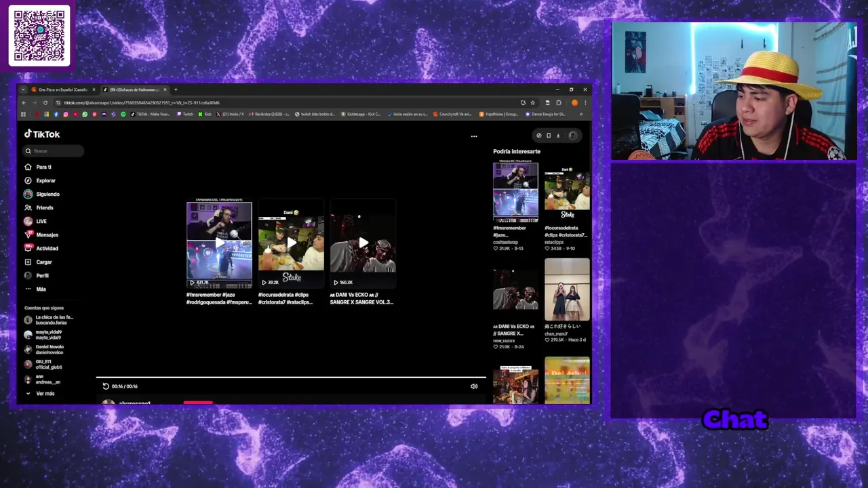Open the profile avatar menu at top-right
868x488 pixels.
[573, 136]
